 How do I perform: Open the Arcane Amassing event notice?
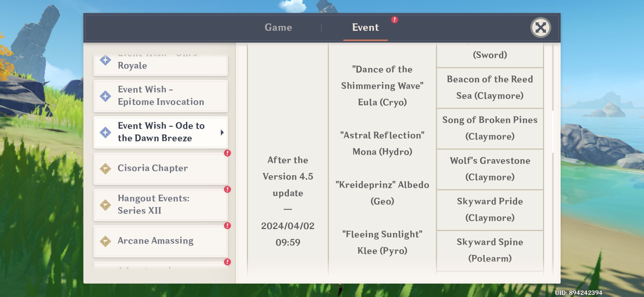point(161,241)
